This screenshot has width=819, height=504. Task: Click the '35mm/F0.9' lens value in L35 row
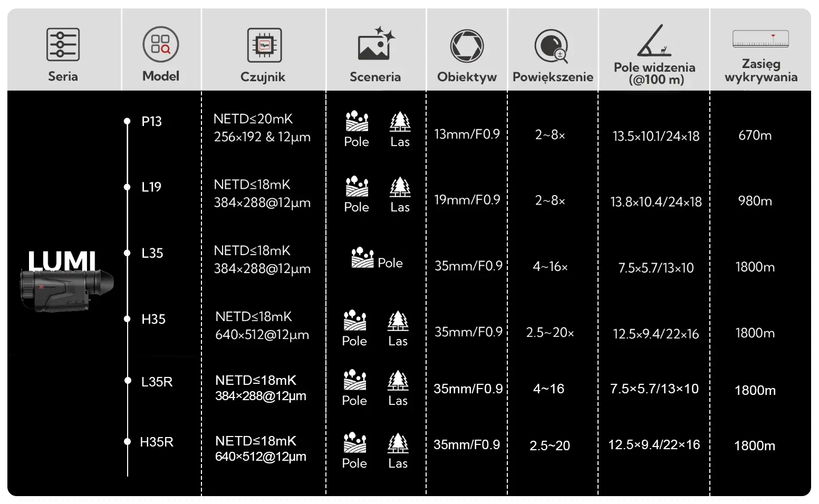468,266
